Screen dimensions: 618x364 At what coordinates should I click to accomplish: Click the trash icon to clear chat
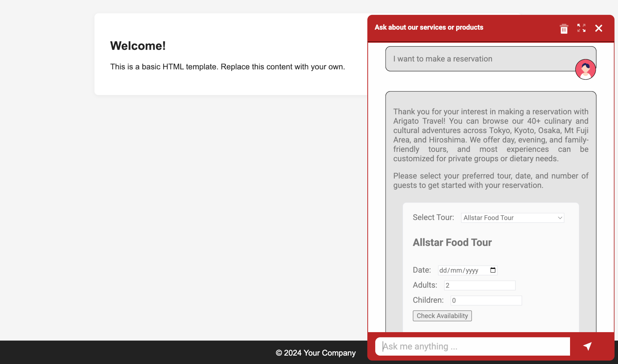(564, 29)
